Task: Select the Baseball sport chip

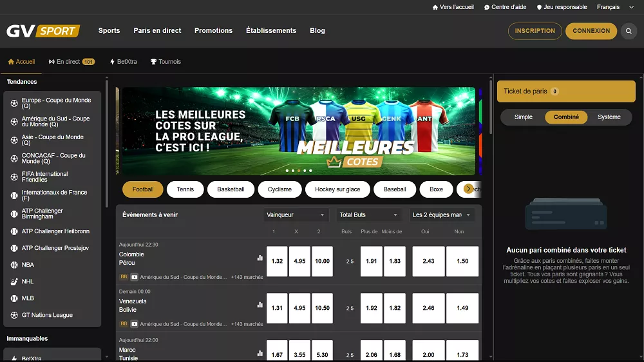Action: (395, 189)
